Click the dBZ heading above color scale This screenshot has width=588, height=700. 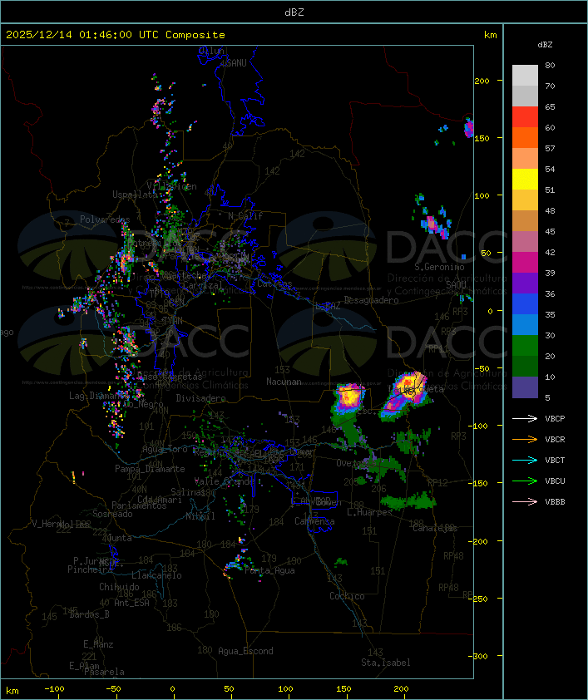(x=545, y=45)
